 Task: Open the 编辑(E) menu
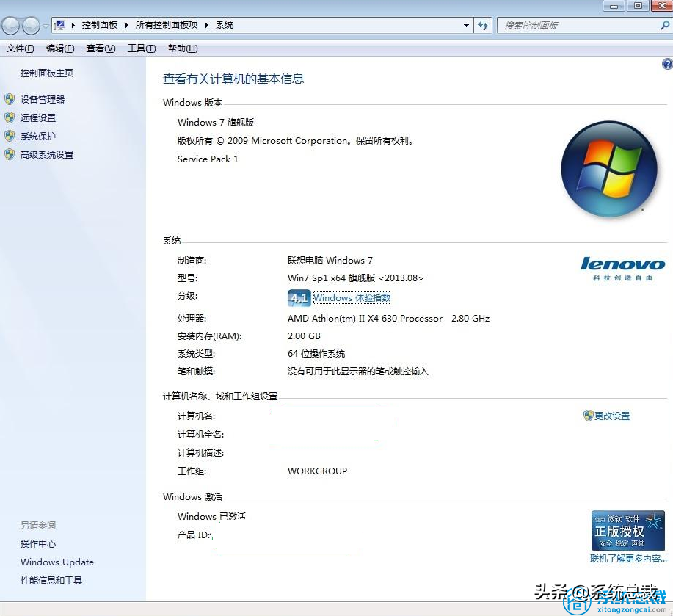coord(60,48)
